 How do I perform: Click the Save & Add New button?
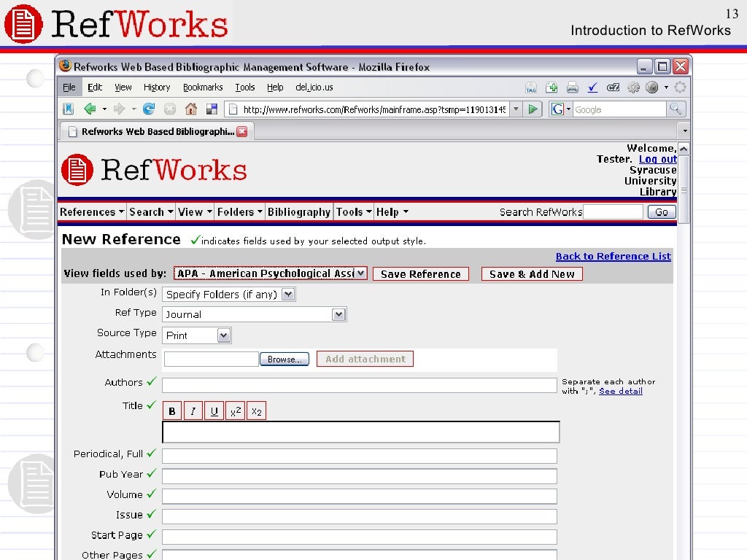coord(532,274)
